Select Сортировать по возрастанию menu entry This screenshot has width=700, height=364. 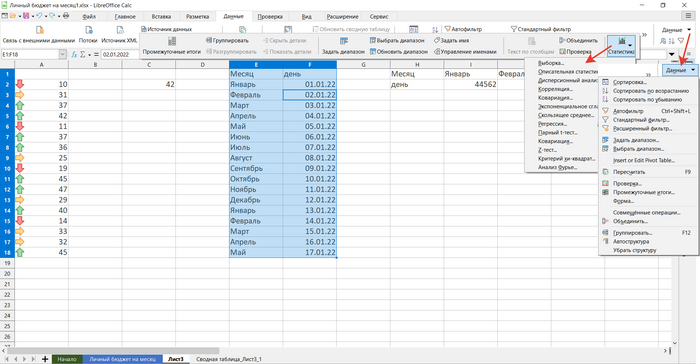coord(651,91)
